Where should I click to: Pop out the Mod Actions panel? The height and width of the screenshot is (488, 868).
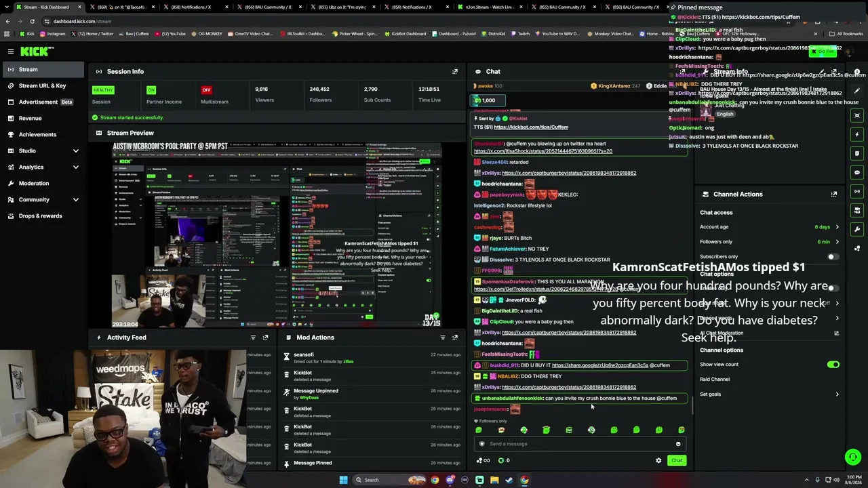pos(455,338)
